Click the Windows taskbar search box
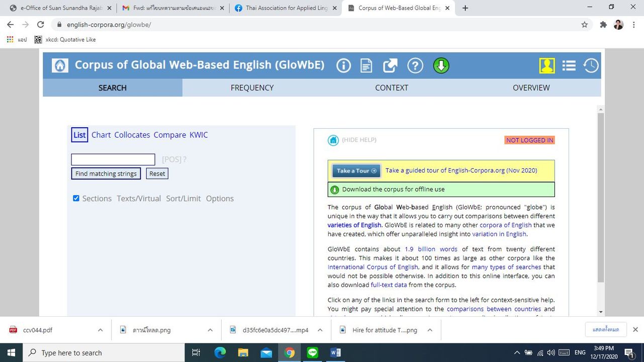Viewport: 644px width, 362px height. pos(104,352)
